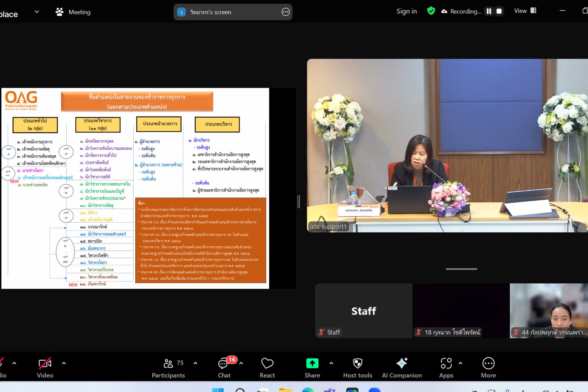The width and height of the screenshot is (588, 392).
Task: Click the muted mic icon on Staff tile
Action: (321, 332)
